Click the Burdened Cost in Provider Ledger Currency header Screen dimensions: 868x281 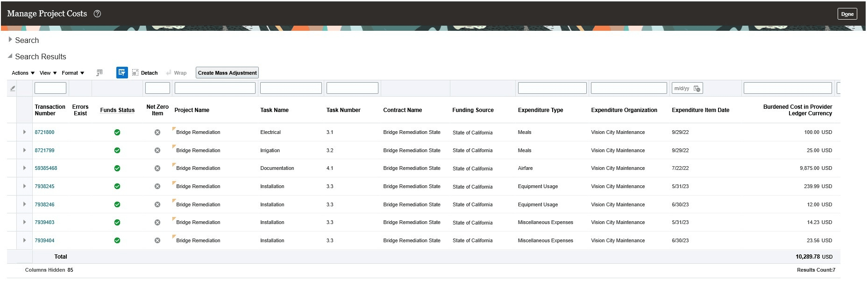(797, 110)
